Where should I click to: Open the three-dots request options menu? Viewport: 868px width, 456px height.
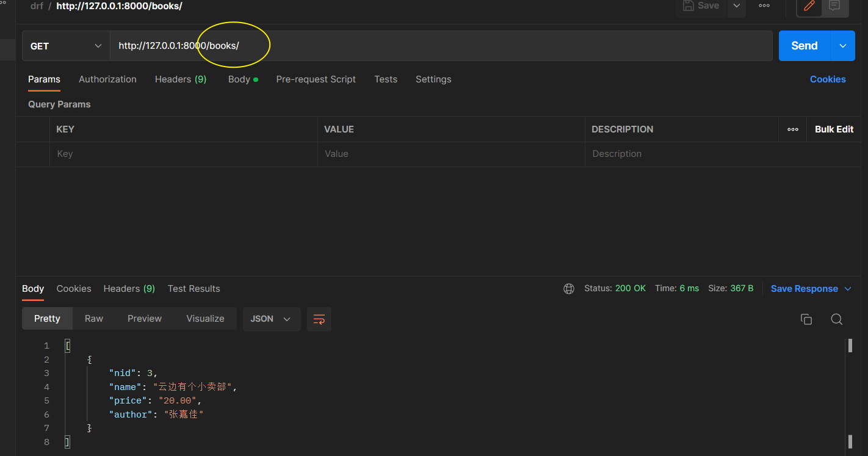[x=764, y=5]
